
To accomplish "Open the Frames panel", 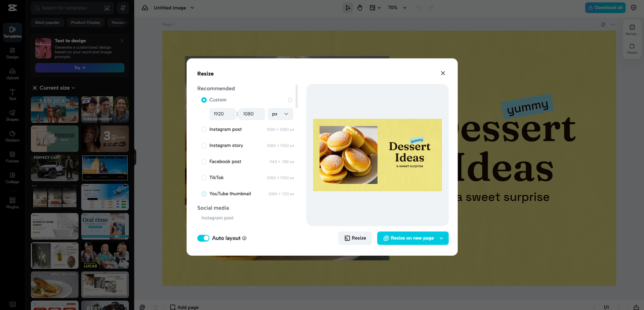I will pos(12,157).
